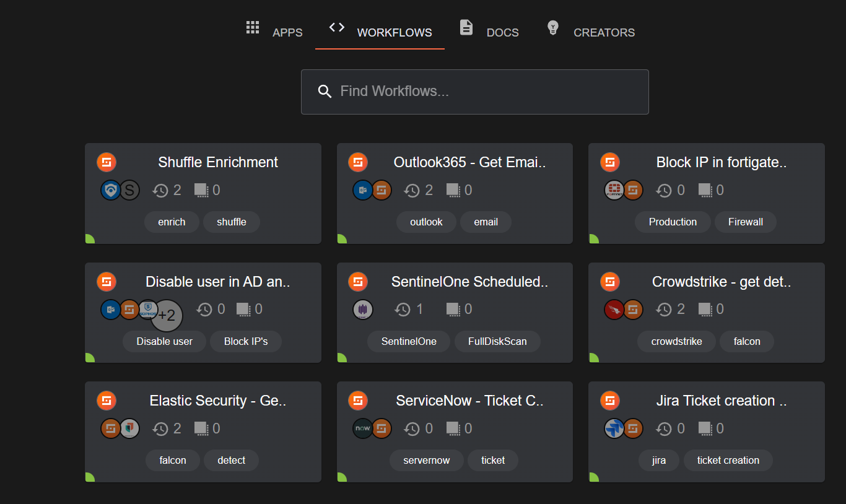
Task: Click the crowdstrike tag on Crowdstrike card
Action: tap(676, 341)
